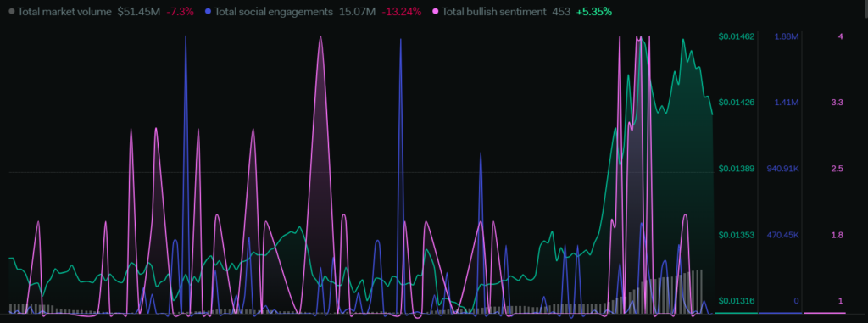Click the 4 sentiment axis label
This screenshot has width=868, height=323.
click(x=840, y=36)
